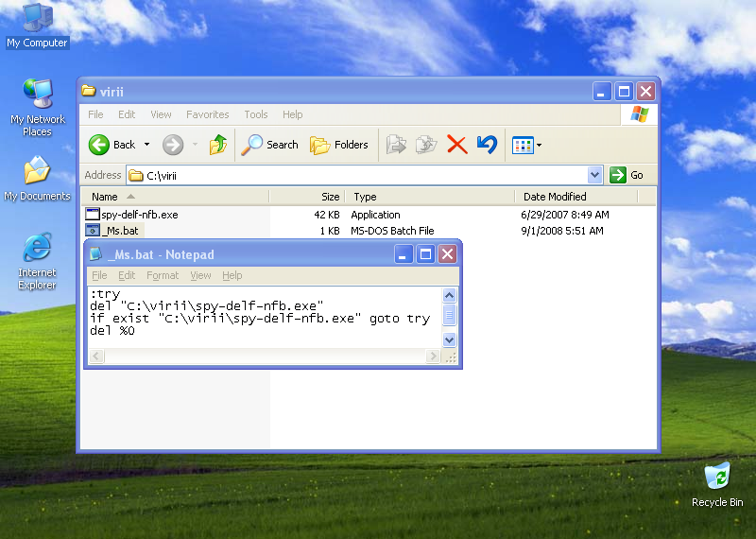Click the Go button next to Address
Viewport: 756px width, 539px height.
pos(627,175)
